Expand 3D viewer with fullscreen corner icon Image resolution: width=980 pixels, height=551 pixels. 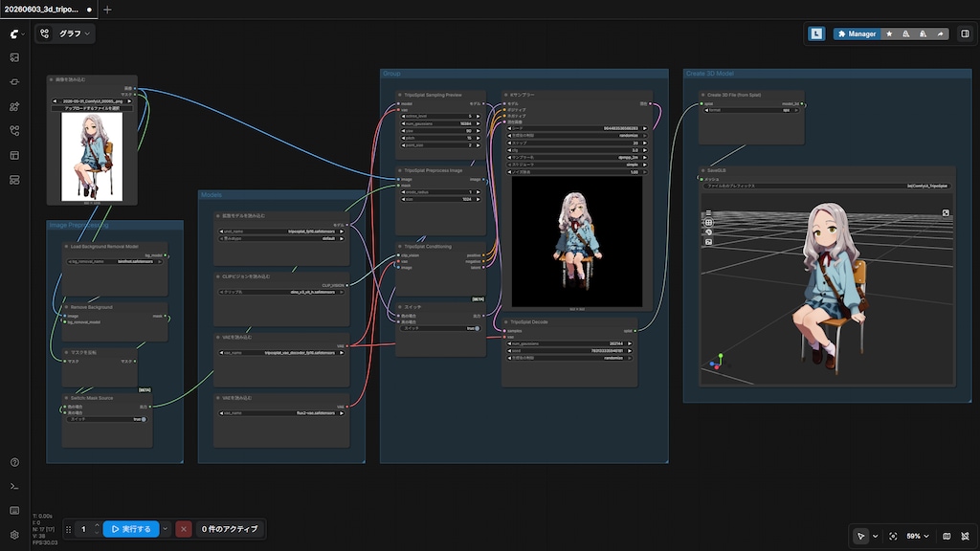[x=946, y=213]
